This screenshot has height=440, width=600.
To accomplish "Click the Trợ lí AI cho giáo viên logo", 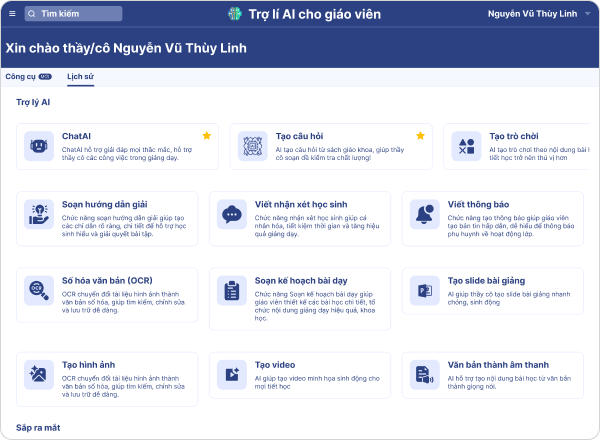I will [235, 15].
